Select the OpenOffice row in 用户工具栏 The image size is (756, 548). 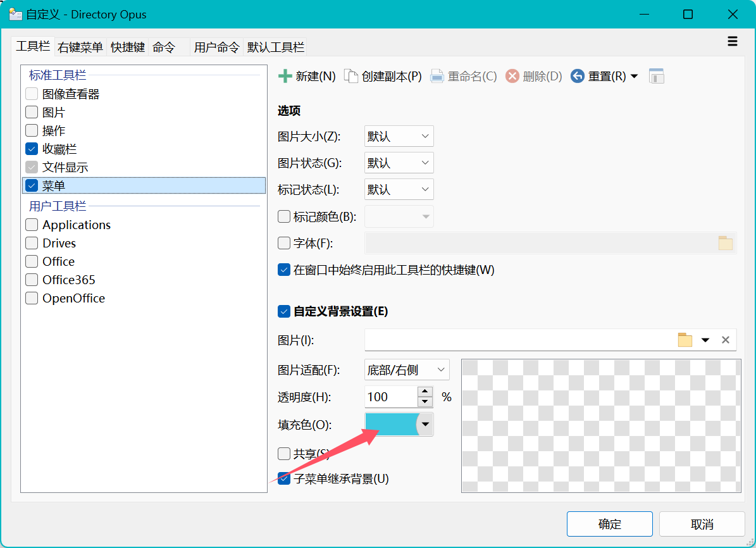(144, 298)
